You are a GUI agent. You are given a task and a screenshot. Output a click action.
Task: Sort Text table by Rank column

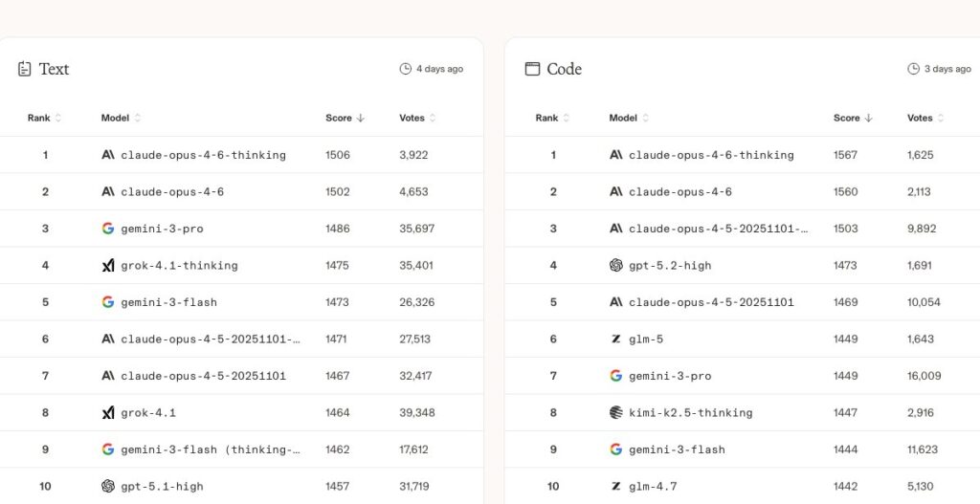click(44, 119)
